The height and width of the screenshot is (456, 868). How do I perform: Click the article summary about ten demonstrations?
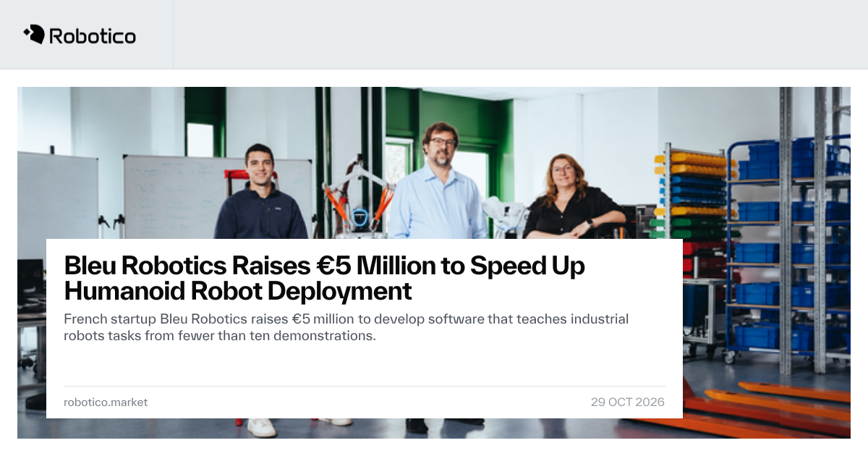[346, 327]
